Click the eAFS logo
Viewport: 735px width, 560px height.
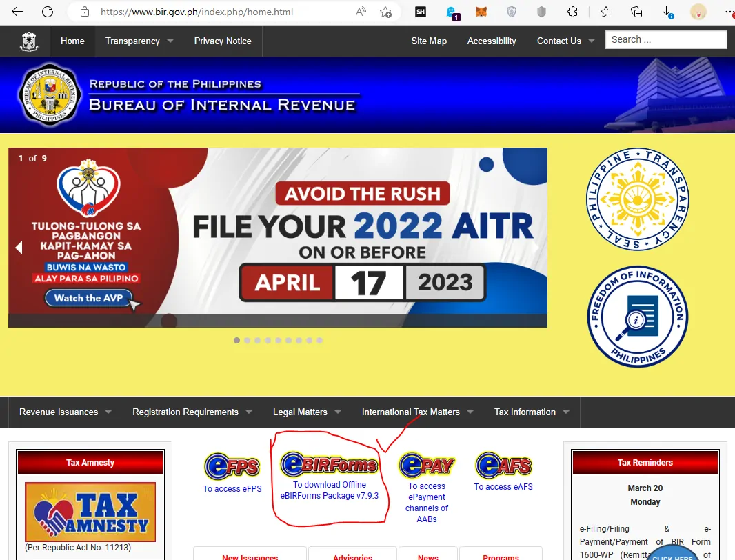(x=503, y=465)
